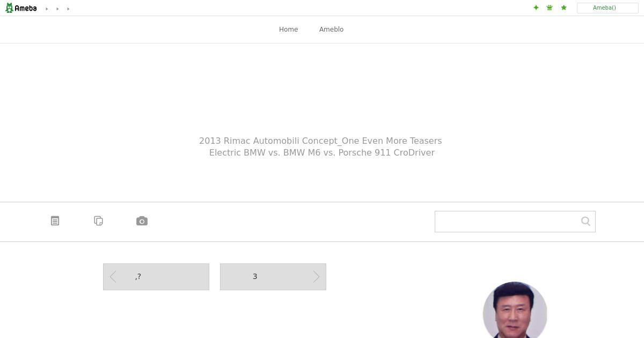Click the green sparkle icon in the header
This screenshot has width=644, height=338.
[x=536, y=8]
